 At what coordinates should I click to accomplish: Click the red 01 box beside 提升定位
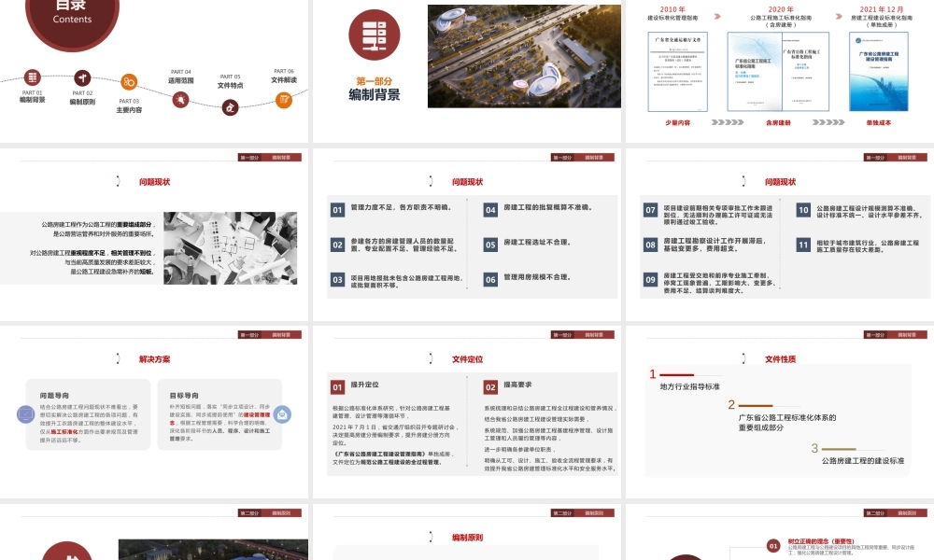338,387
